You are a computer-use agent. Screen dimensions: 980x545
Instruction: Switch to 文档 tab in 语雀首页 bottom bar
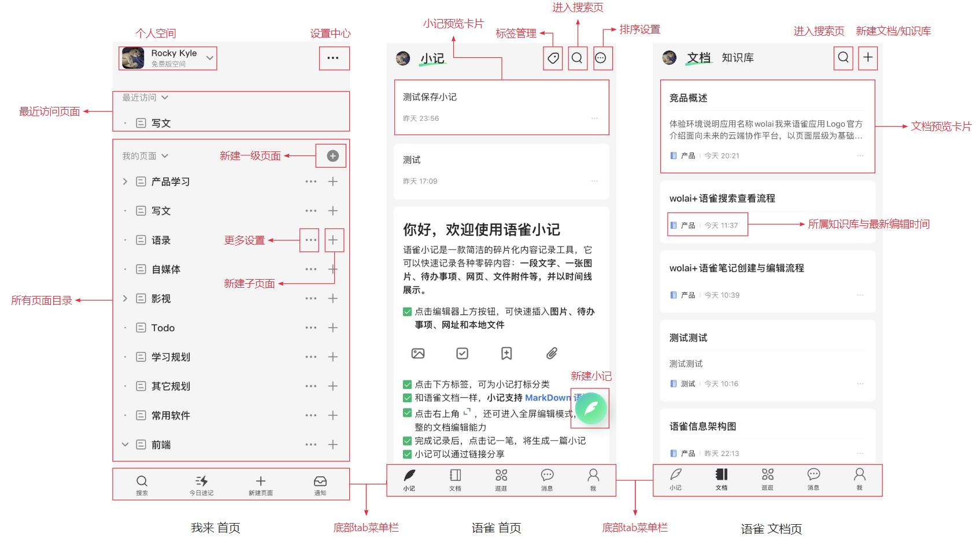click(455, 480)
